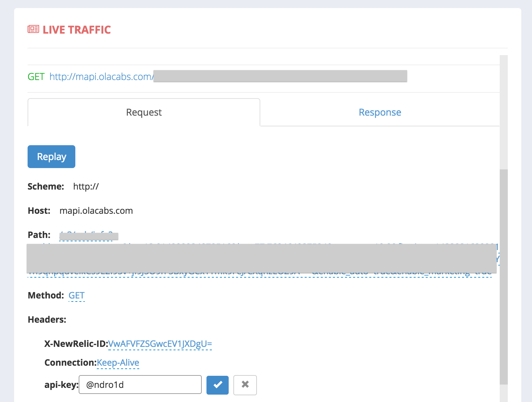This screenshot has width=532, height=402.
Task: Click the Replay button
Action: [51, 157]
